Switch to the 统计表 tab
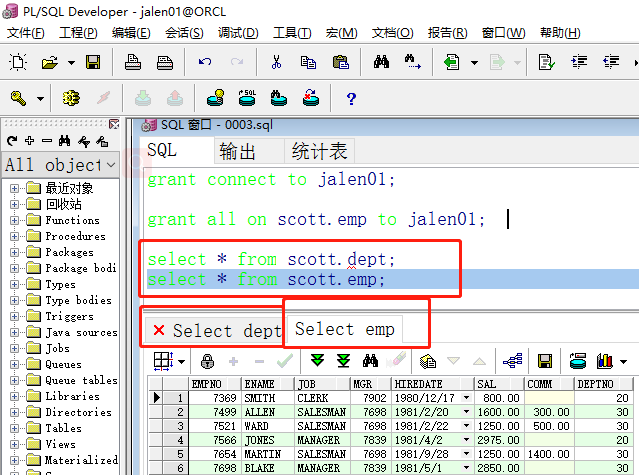The image size is (639, 475). point(319,152)
